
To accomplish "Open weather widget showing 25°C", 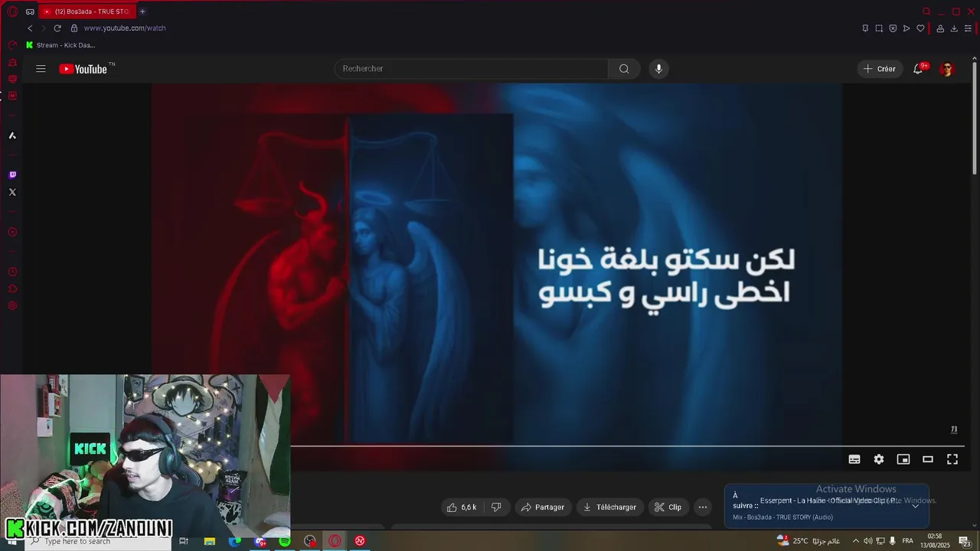I will (x=808, y=541).
